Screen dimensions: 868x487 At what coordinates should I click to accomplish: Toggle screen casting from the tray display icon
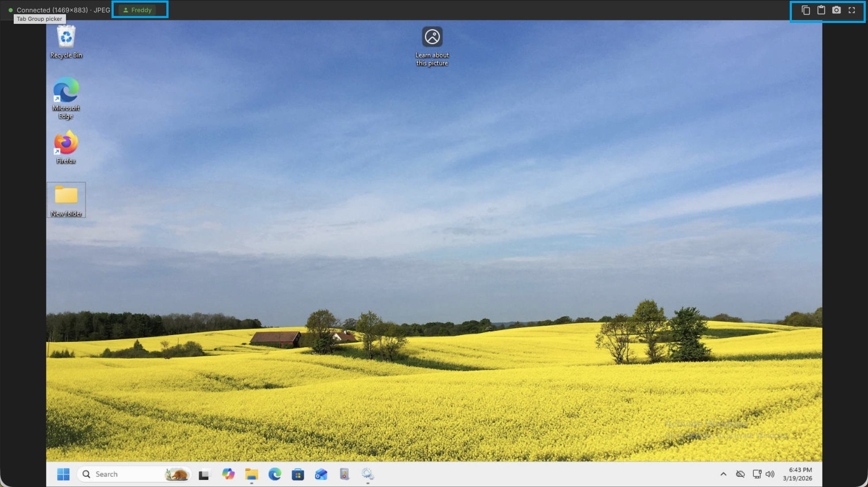click(x=756, y=474)
